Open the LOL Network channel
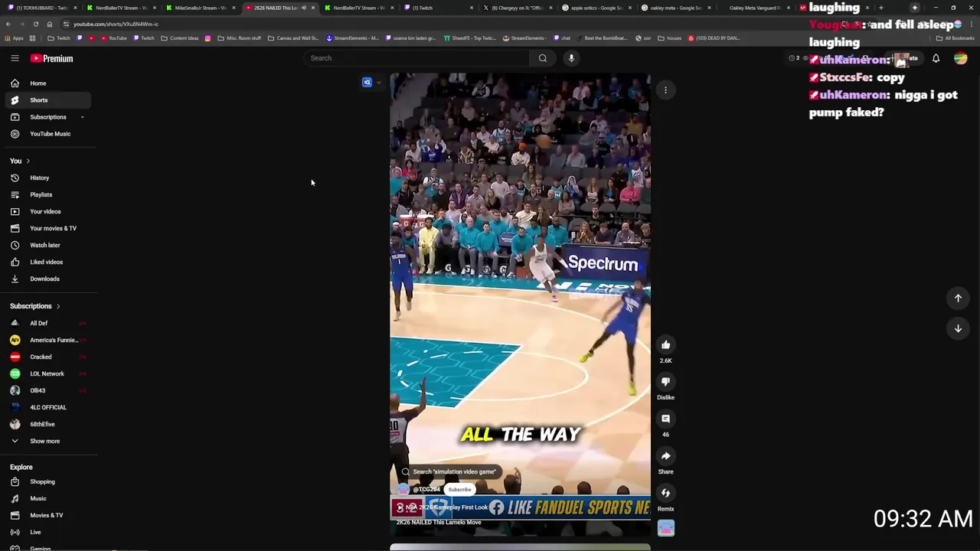 coord(48,373)
